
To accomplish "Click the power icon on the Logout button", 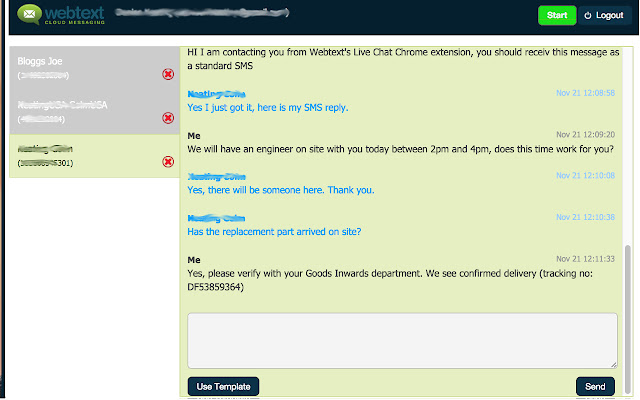I will click(588, 16).
